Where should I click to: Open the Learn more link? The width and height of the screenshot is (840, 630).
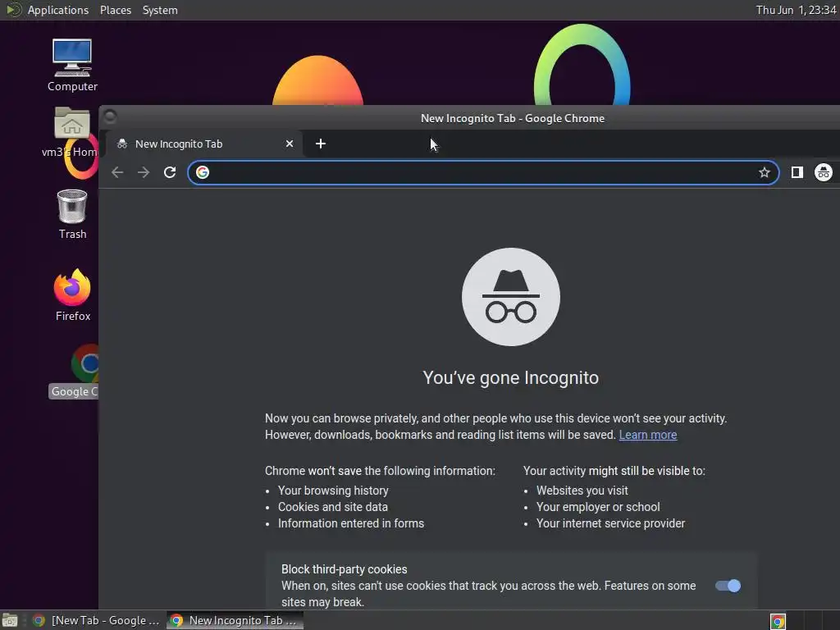(648, 435)
